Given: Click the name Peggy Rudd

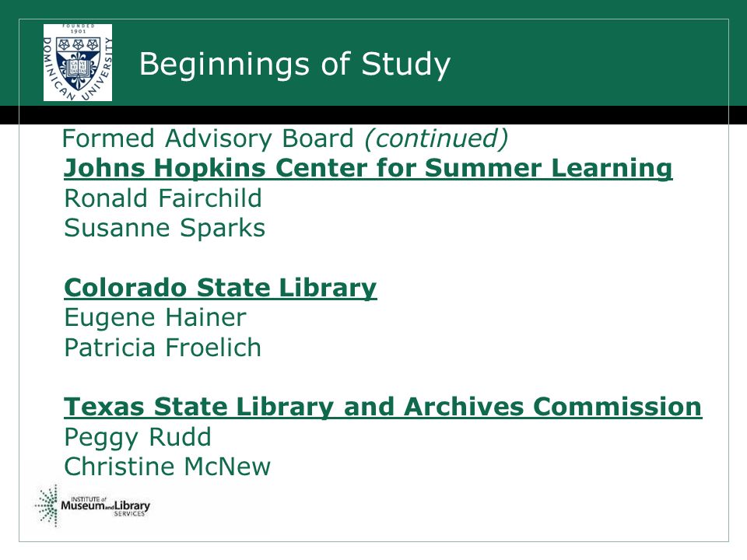Looking at the screenshot, I should [x=137, y=438].
